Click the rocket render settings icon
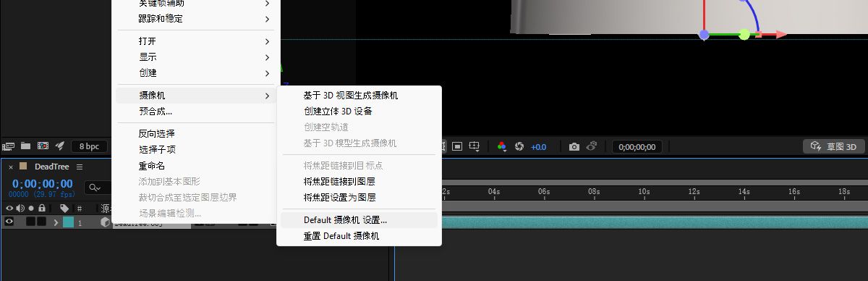Viewport: 868px width, 281px height. coord(60,146)
